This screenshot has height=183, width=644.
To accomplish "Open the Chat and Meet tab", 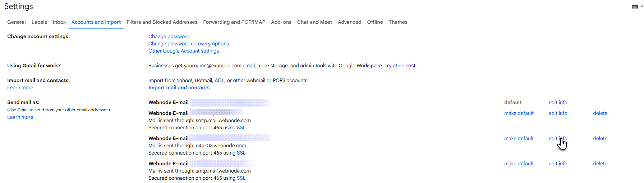I will 314,22.
